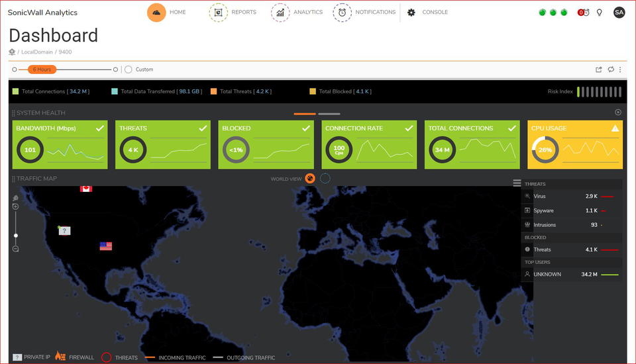The image size is (636, 364).
Task: Open the three-dot more options menu
Action: pos(621,69)
